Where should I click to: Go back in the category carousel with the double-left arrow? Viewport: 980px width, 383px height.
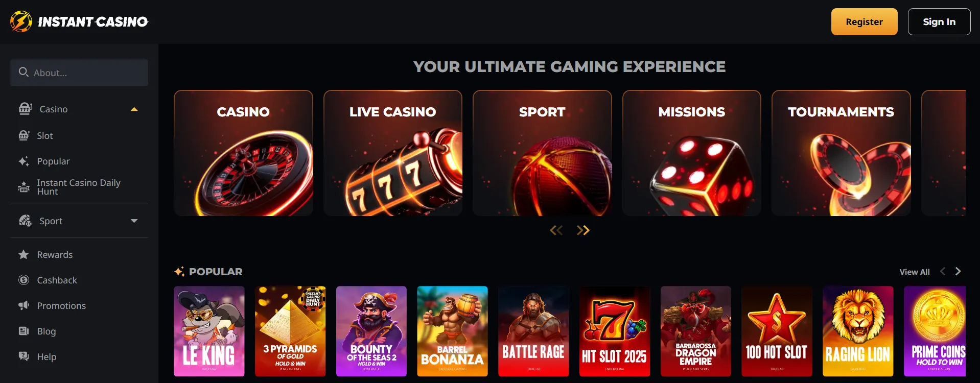coord(556,230)
